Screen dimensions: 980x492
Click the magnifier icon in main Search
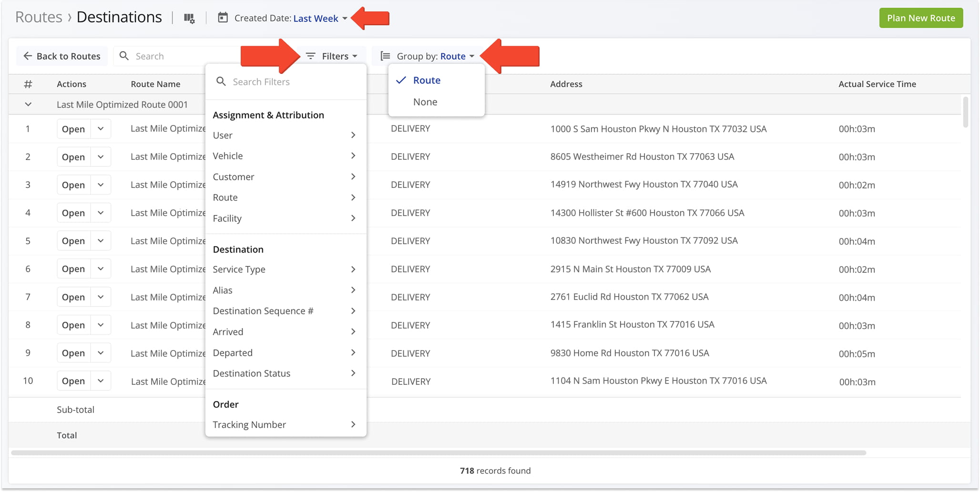pyautogui.click(x=124, y=56)
